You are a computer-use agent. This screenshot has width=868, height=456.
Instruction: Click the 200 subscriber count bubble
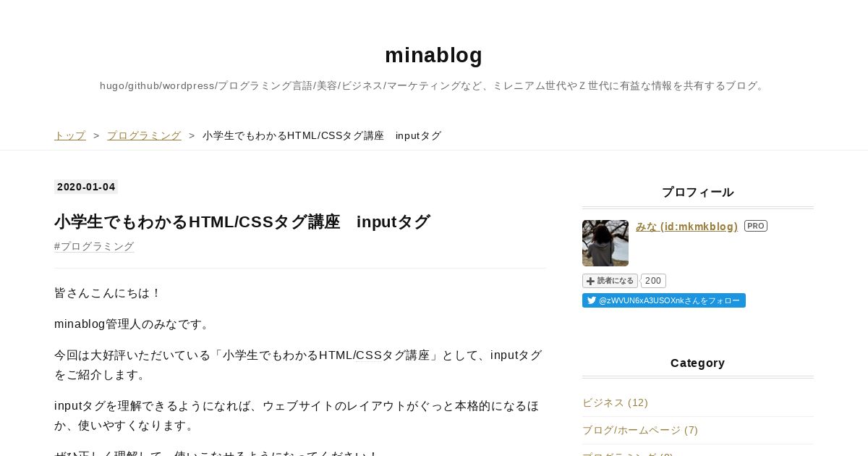click(x=653, y=281)
